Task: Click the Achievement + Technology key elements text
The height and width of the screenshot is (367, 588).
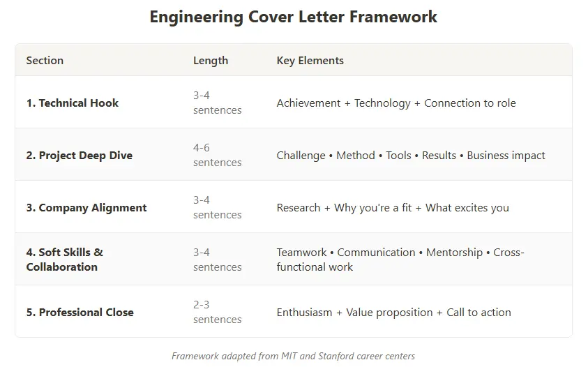Action: (x=396, y=103)
